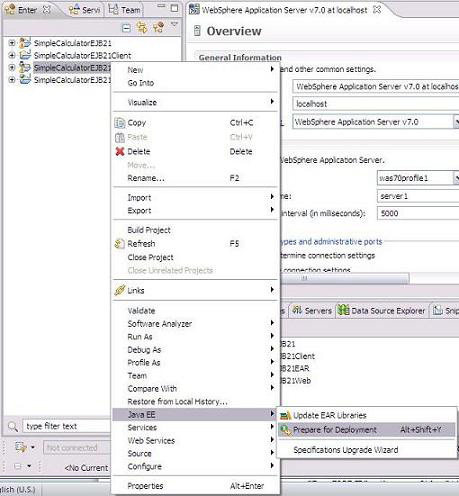
Task: Switch to the Servi tab
Action: click(84, 10)
